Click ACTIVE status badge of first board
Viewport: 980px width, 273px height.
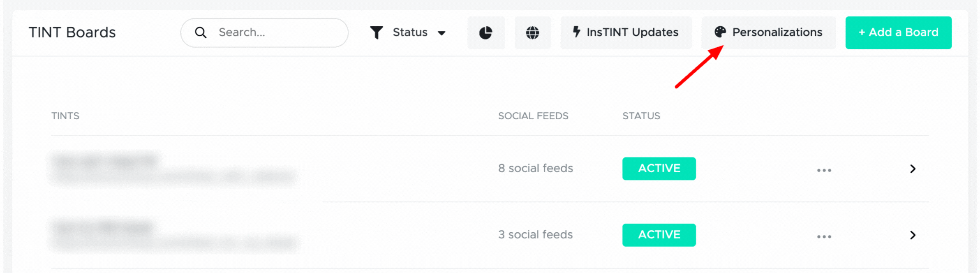(659, 169)
